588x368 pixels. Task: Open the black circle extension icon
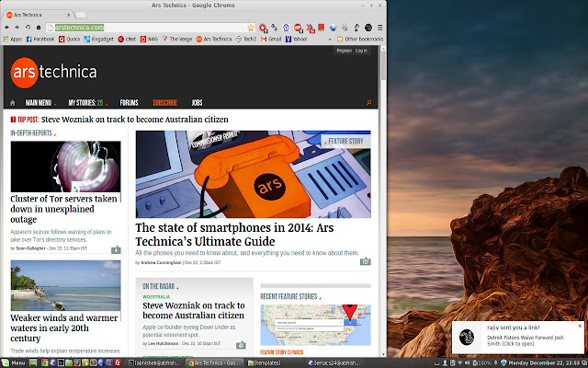(x=368, y=28)
